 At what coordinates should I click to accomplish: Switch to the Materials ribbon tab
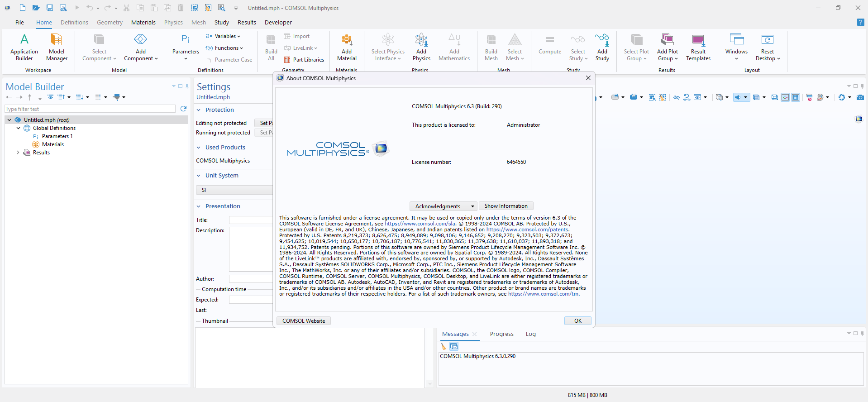coord(143,22)
